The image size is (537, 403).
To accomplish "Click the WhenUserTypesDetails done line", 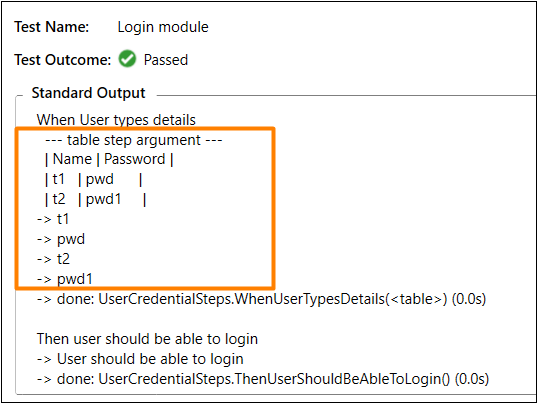I will 261,299.
